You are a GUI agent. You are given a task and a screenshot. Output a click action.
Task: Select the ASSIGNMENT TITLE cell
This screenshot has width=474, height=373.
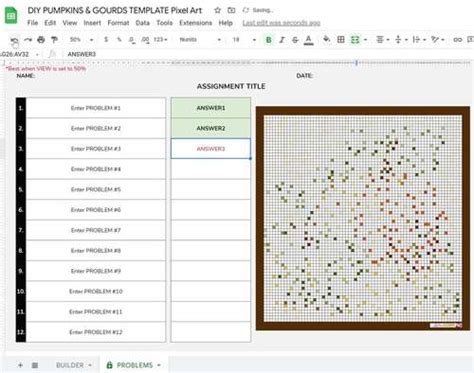coord(231,86)
